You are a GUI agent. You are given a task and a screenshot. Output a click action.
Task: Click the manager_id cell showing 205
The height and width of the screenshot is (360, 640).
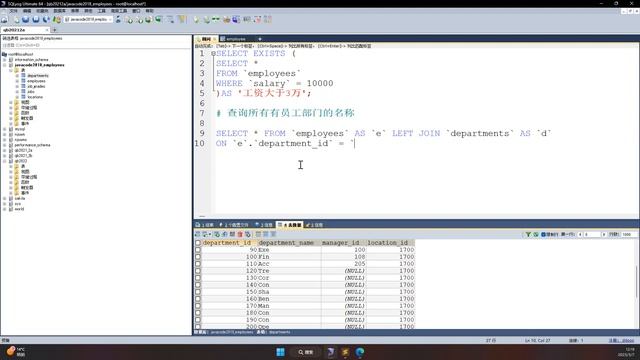(343, 264)
